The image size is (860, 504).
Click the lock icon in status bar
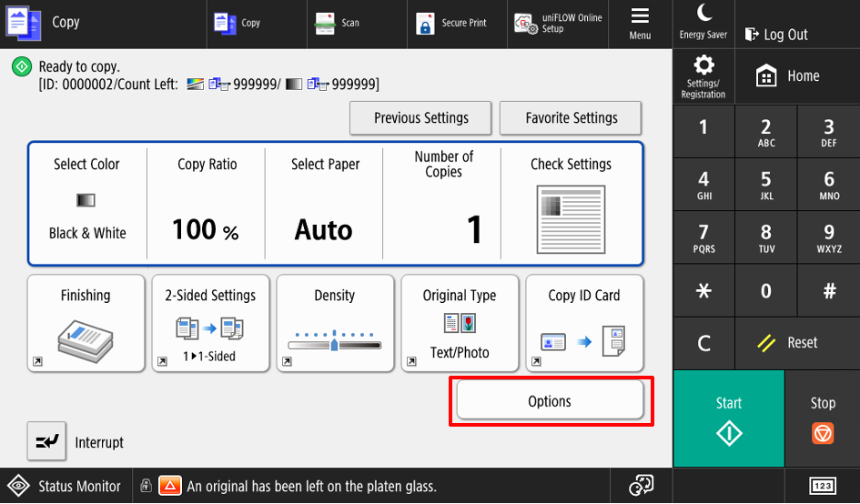(146, 485)
